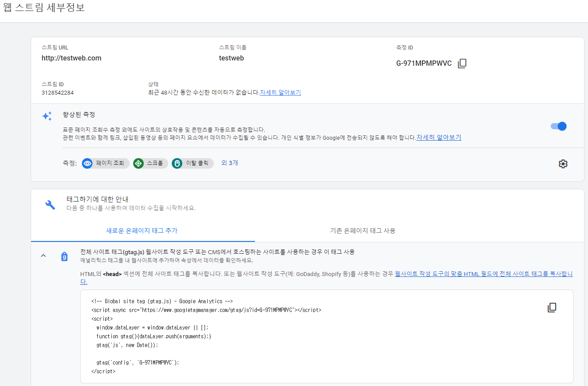
Task: Copy the measurement ID G-971MPMPWVC
Action: pos(462,64)
